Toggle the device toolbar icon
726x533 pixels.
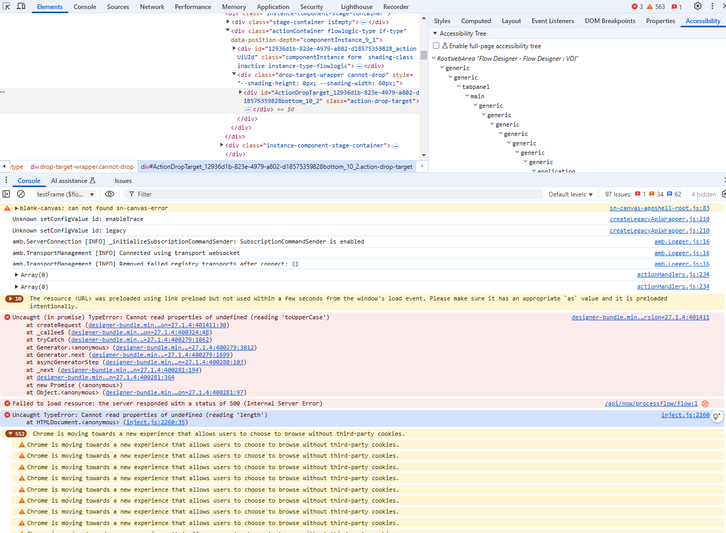(x=21, y=6)
